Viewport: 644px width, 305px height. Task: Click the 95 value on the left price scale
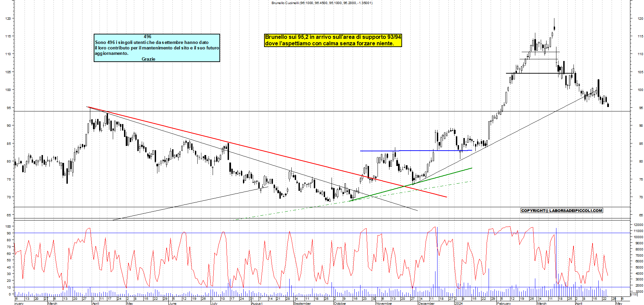9,108
